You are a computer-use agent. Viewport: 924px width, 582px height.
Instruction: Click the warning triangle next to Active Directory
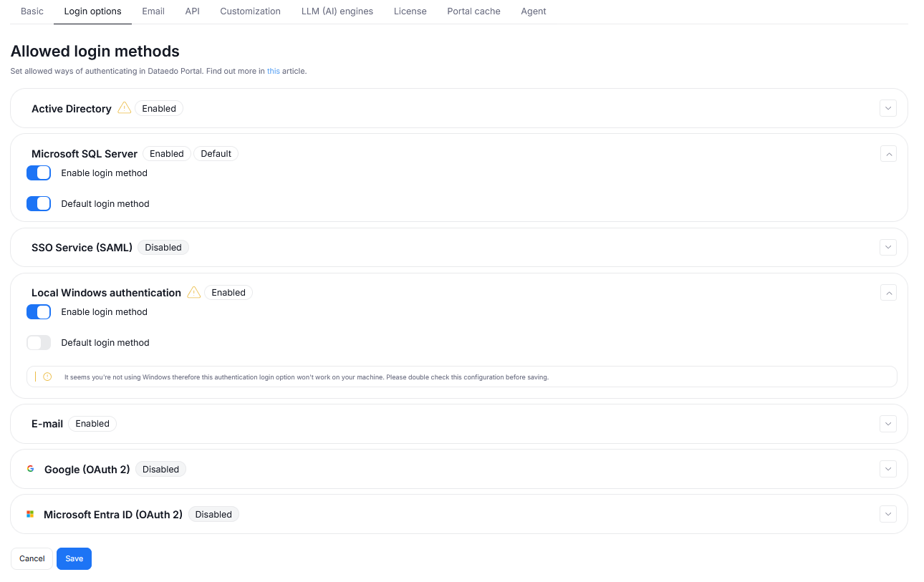coord(124,107)
